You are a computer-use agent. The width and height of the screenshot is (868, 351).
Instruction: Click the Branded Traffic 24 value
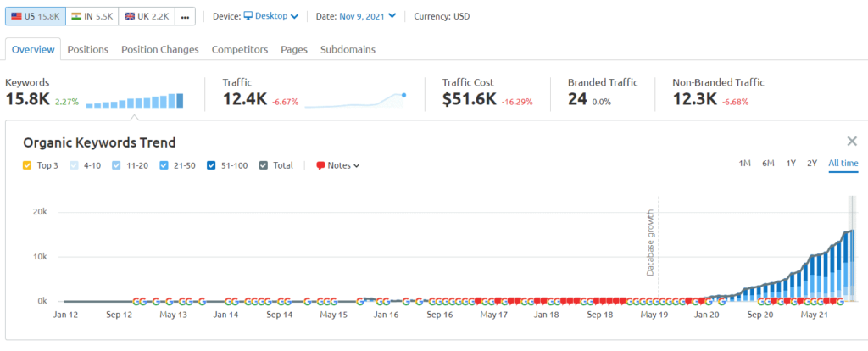577,100
